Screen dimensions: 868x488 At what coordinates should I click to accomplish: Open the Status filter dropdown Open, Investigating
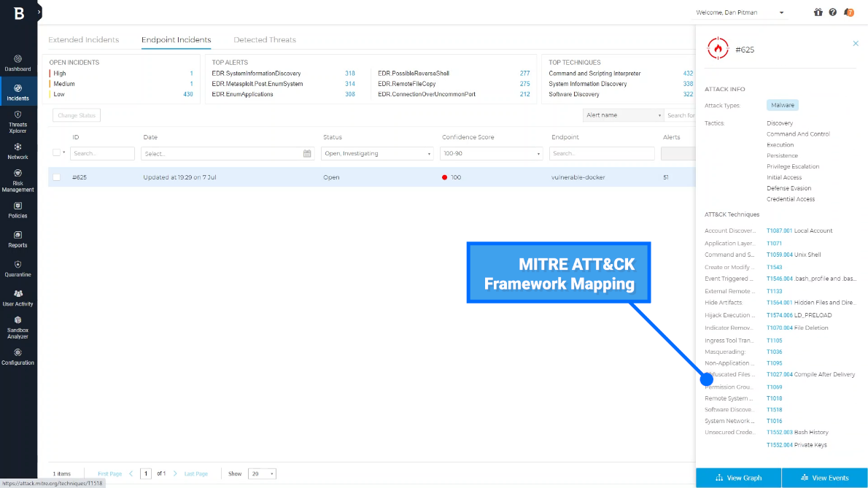[x=377, y=153]
